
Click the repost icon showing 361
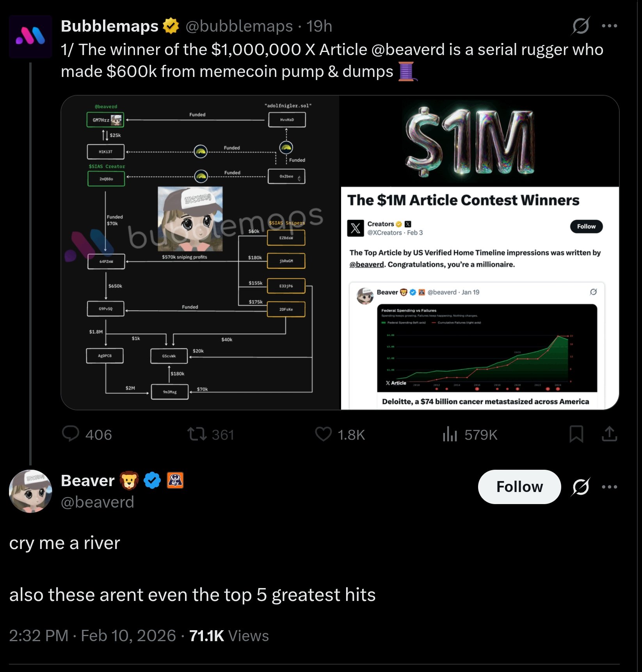tap(197, 434)
